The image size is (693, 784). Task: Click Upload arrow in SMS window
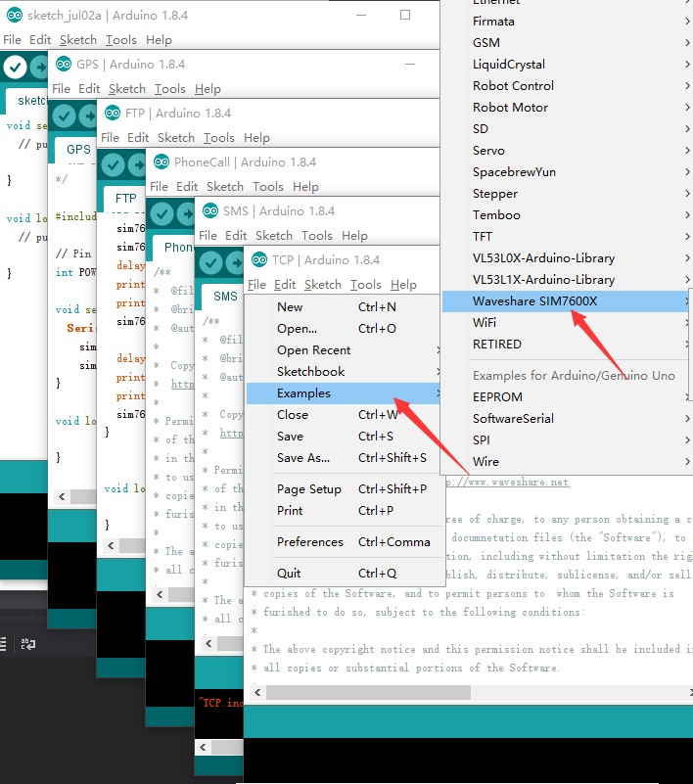[x=235, y=263]
